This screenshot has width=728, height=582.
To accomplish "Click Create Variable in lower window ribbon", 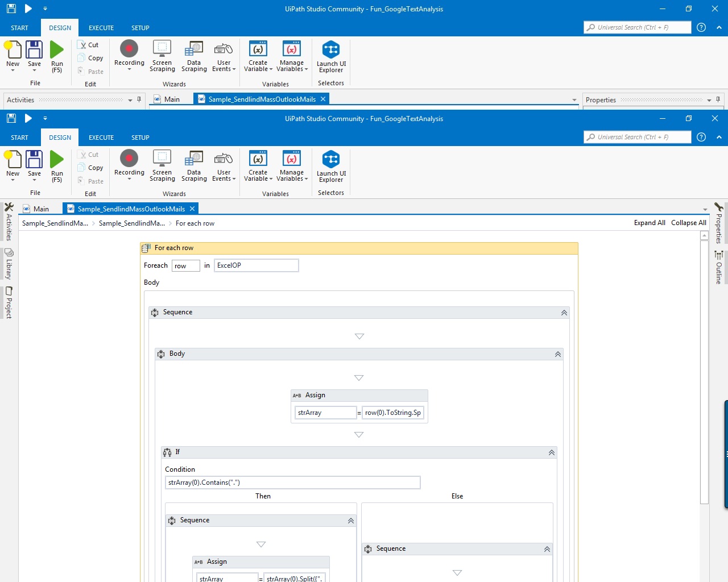I will (258, 165).
